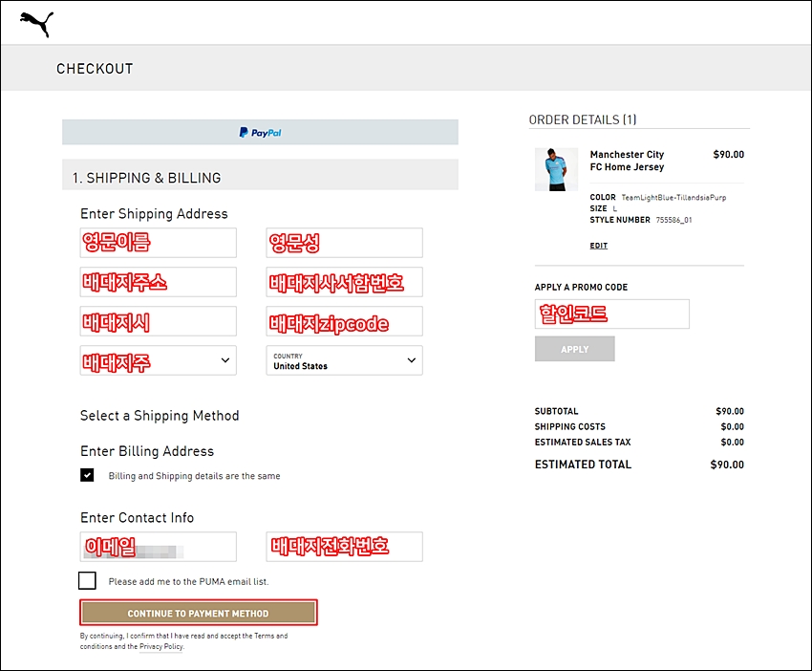812x671 pixels.
Task: Select the zip code (배대지zipcode) field
Action: (x=344, y=321)
